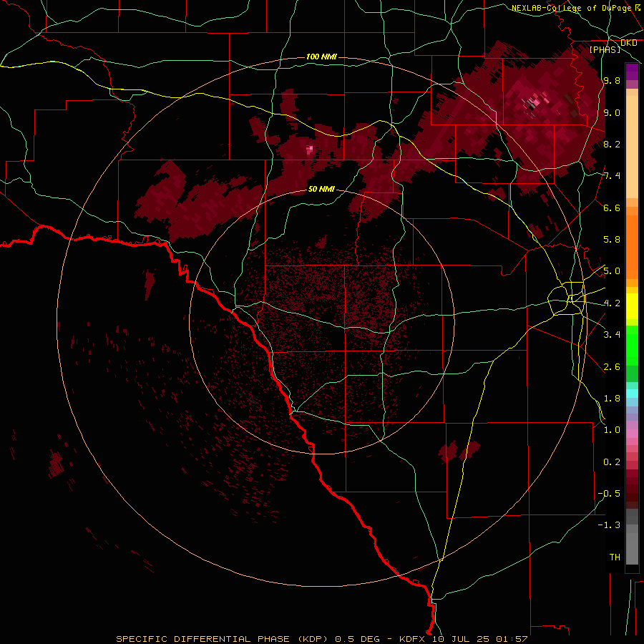Click the 100 NMI range ring label
The width and height of the screenshot is (644, 644).
321,57
